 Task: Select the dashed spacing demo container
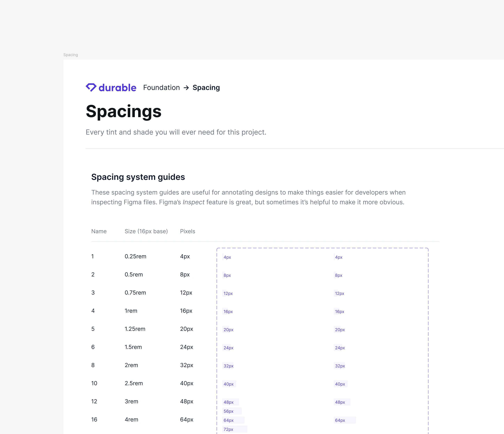pyautogui.click(x=322, y=341)
